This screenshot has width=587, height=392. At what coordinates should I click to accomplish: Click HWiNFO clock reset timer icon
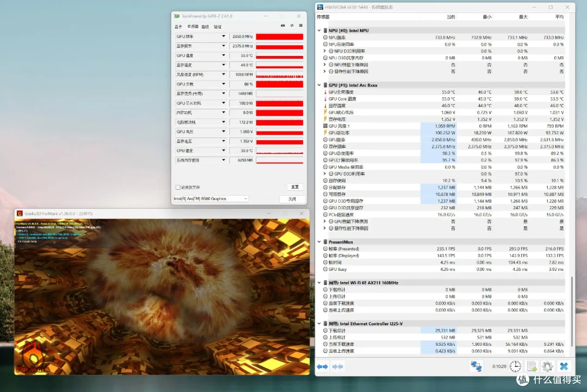[515, 366]
